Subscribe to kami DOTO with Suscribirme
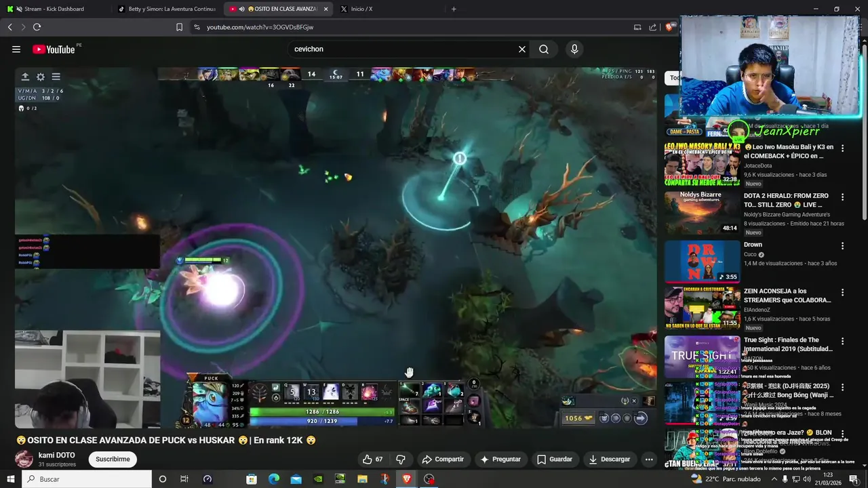Screen dimensions: 868x488 click(113, 459)
